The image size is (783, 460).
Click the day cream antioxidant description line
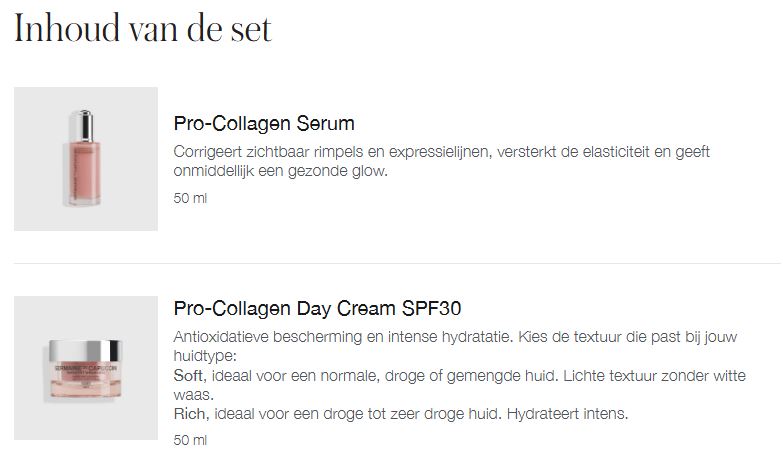455,337
